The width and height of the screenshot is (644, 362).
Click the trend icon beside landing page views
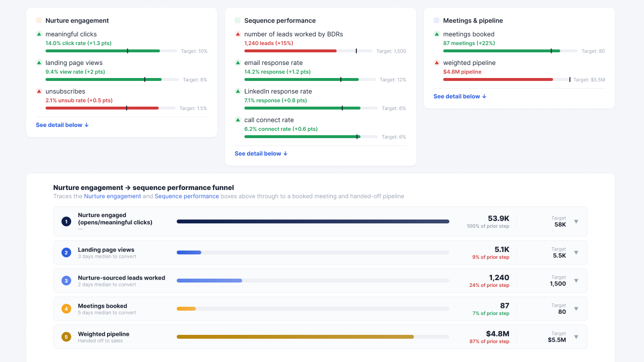tap(39, 63)
